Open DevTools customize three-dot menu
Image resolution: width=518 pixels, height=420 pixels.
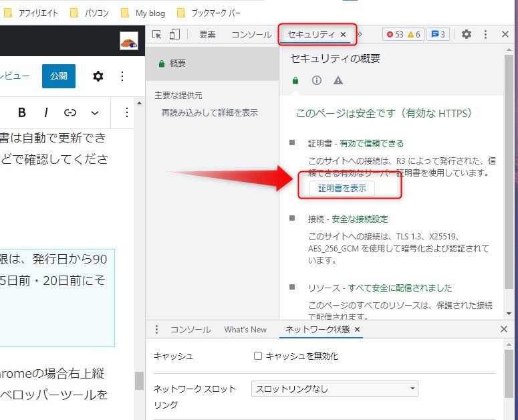(485, 34)
